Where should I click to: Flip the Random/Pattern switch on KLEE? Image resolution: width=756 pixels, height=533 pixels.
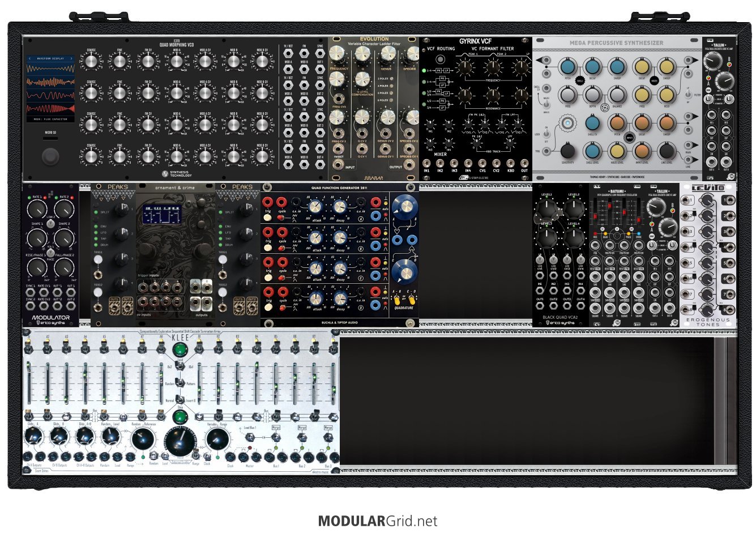[180, 383]
